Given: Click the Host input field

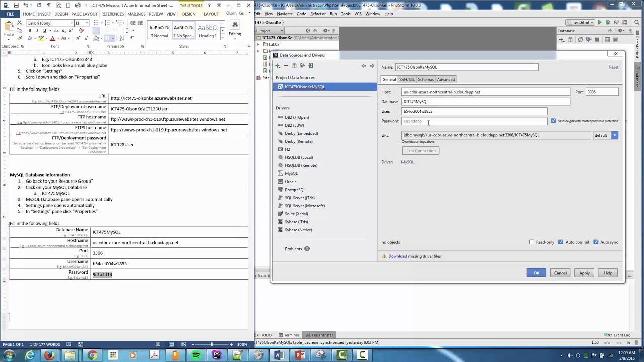Looking at the screenshot, I should (x=486, y=92).
